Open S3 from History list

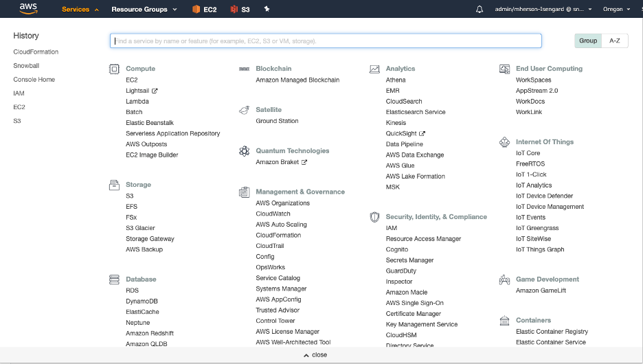click(16, 121)
